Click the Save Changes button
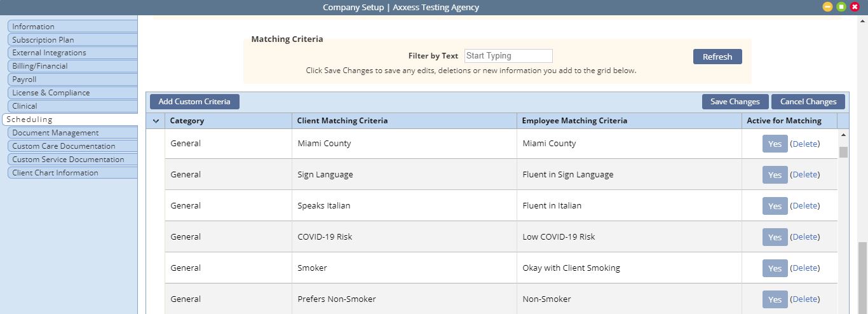Image resolution: width=868 pixels, height=314 pixels. (735, 102)
